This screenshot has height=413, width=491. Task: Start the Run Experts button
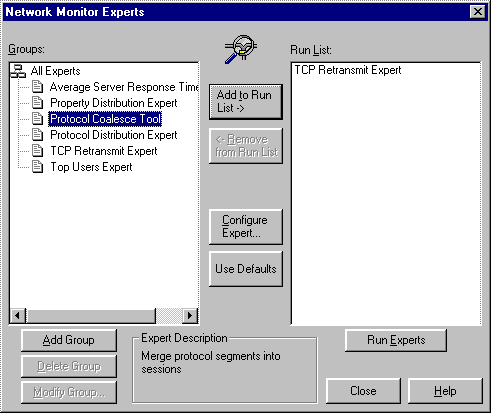pos(396,340)
